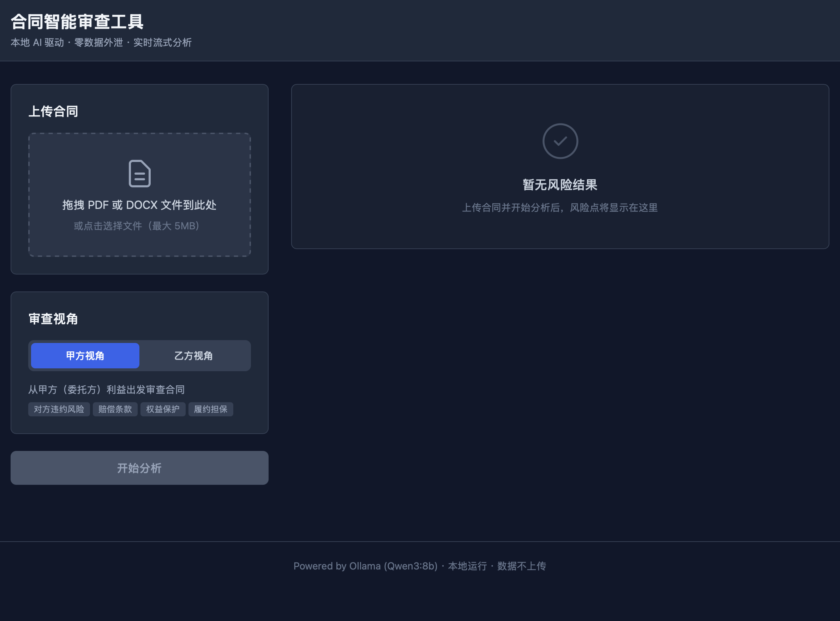Click the document file icon in upload area
840x621 pixels.
[139, 173]
